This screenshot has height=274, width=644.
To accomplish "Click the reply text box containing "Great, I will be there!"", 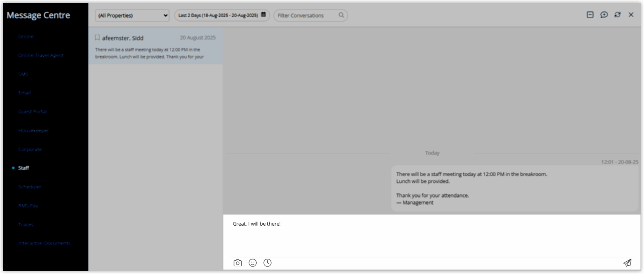I will 432,236.
